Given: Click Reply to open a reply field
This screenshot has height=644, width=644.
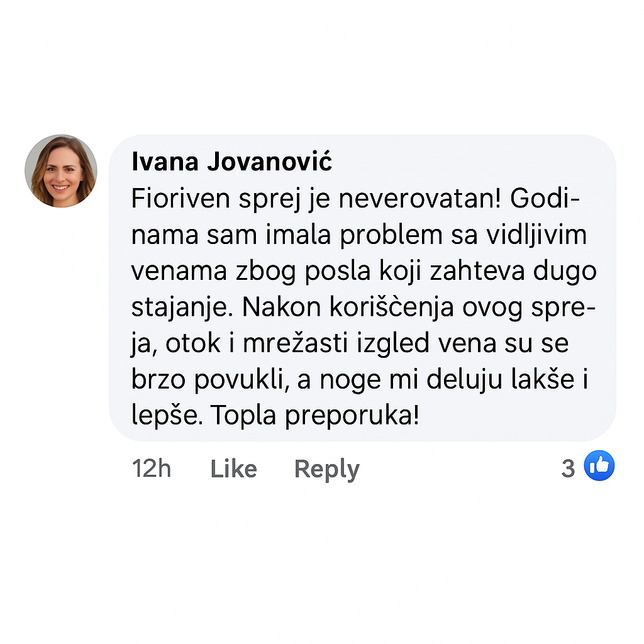Looking at the screenshot, I should coord(326,469).
